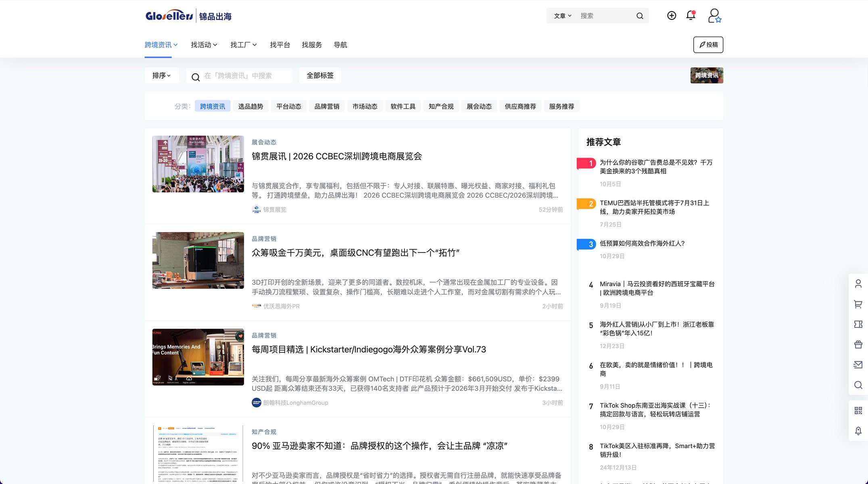The image size is (868, 484).
Task: Click the bell icon in right sidebar
Action: 858,431
